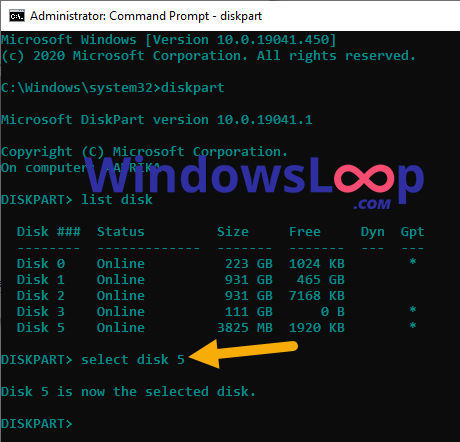The height and width of the screenshot is (442, 460).
Task: Click the '465 GB' free value
Action: tap(321, 280)
